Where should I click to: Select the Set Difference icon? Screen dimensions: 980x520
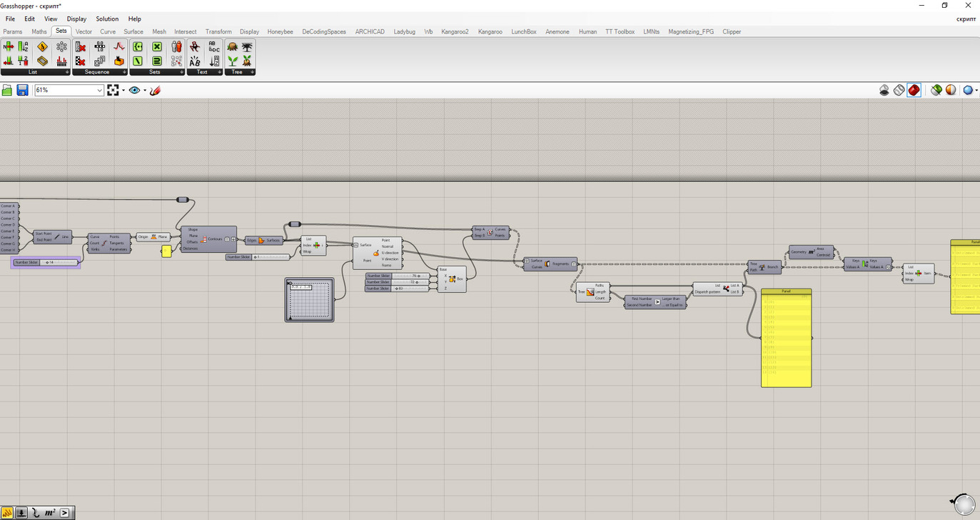[138, 61]
